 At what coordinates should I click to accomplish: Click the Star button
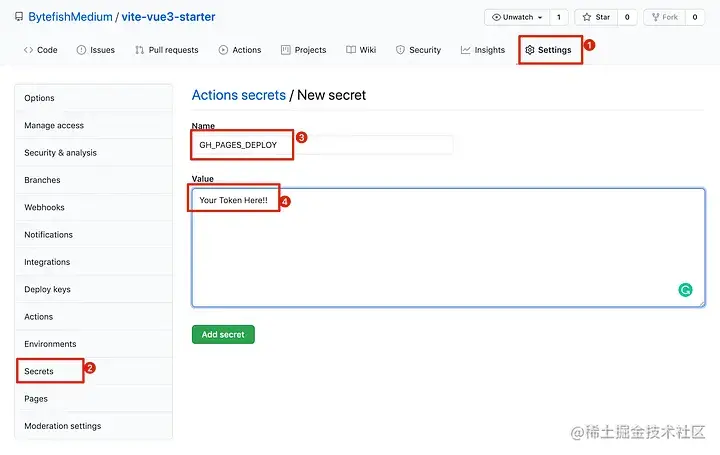click(596, 17)
